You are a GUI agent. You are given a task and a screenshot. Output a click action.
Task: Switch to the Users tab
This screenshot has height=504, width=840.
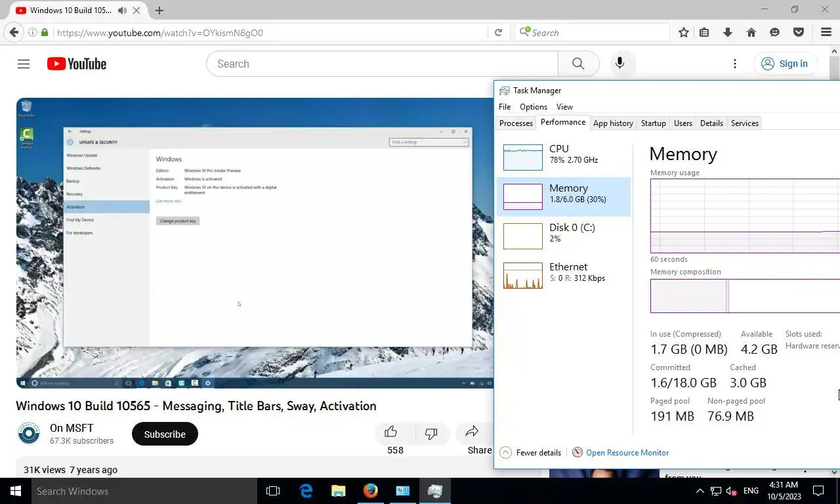tap(683, 123)
